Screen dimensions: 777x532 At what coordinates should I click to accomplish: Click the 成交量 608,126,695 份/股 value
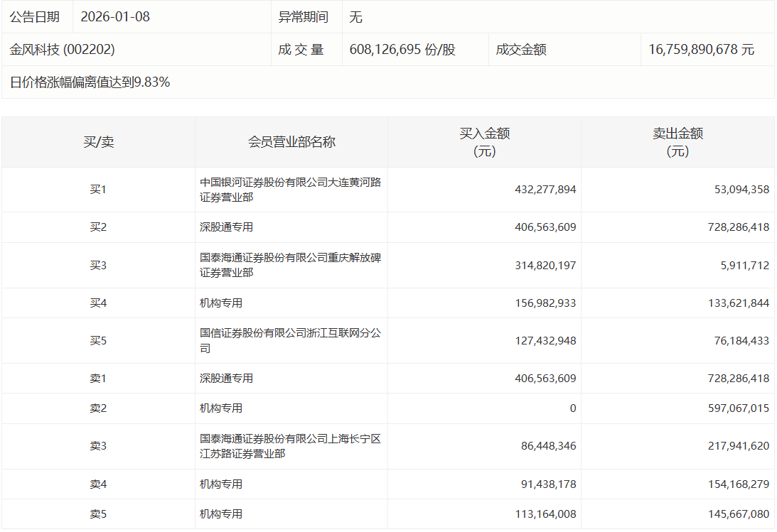[402, 50]
